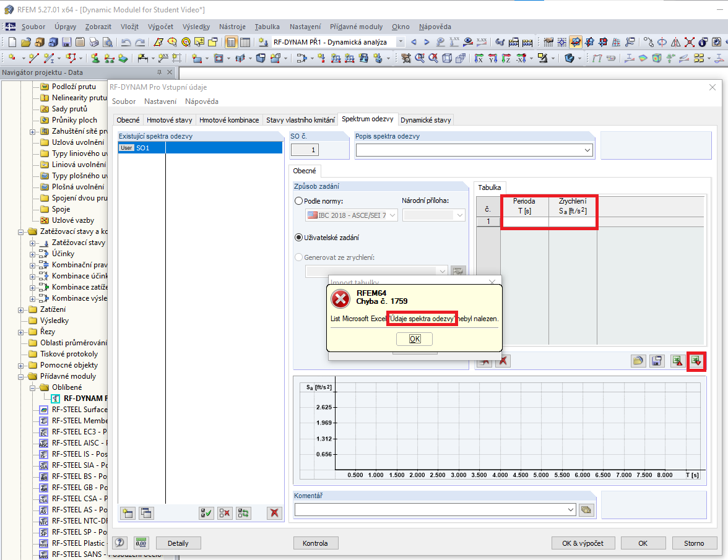Viewport: 728px width, 560px height.
Task: Import spectrum values from Excel
Action: (696, 361)
